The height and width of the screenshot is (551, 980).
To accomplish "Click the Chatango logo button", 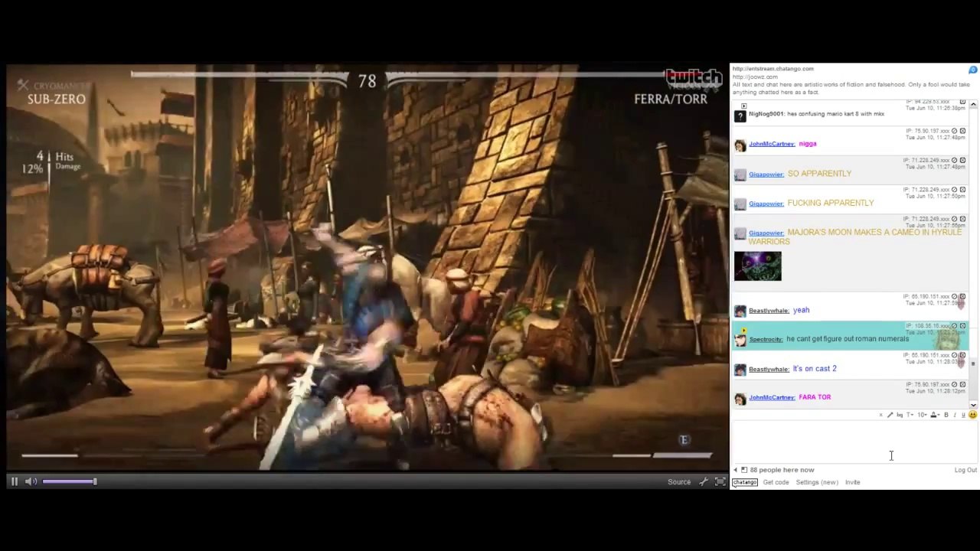I will tap(744, 482).
